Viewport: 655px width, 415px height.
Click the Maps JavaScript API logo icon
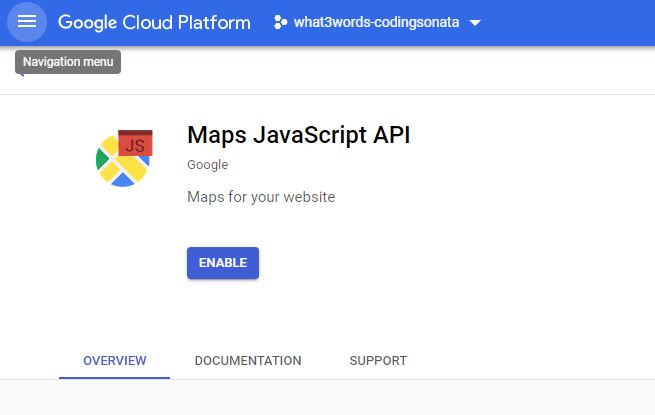point(124,158)
